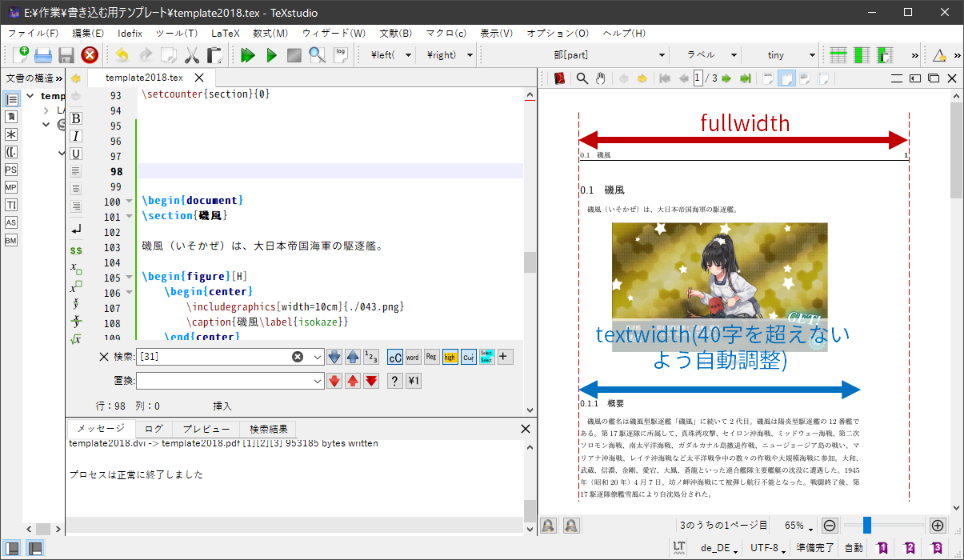The width and height of the screenshot is (964, 560).
Task: Apply italic formatting in the editor side toolbar
Action: 76,136
